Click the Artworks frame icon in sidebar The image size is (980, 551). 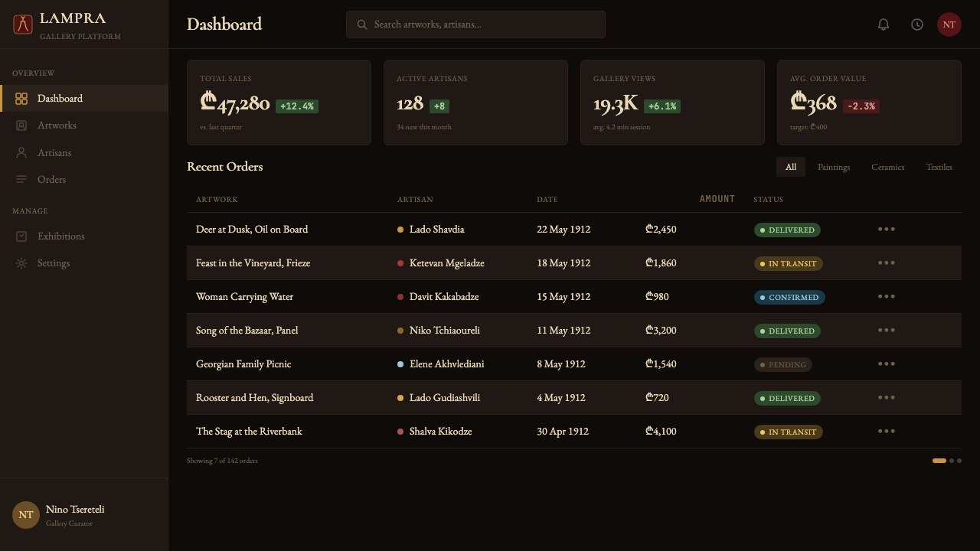(x=21, y=126)
